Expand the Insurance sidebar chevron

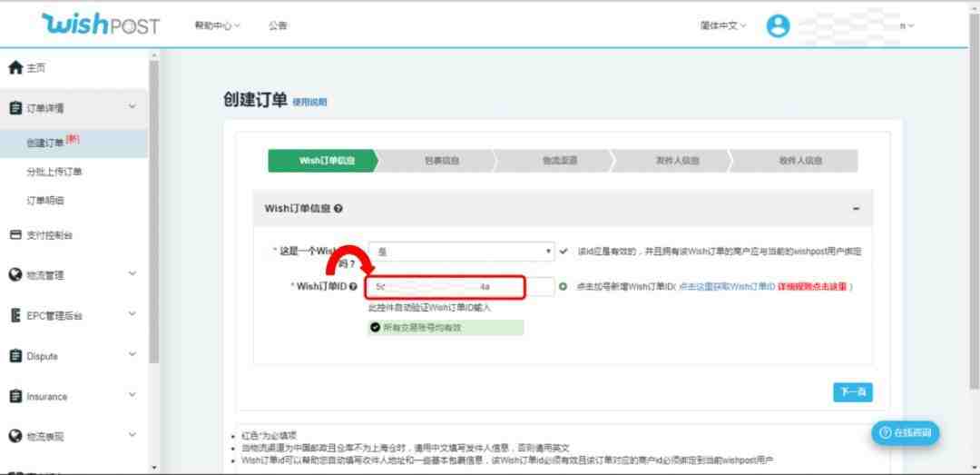click(132, 395)
